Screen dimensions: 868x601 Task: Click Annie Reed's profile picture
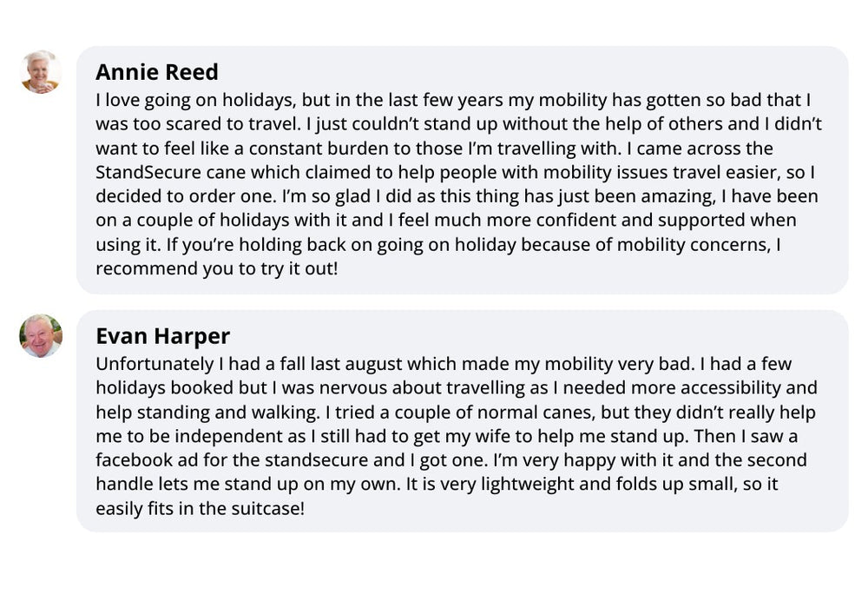41,72
